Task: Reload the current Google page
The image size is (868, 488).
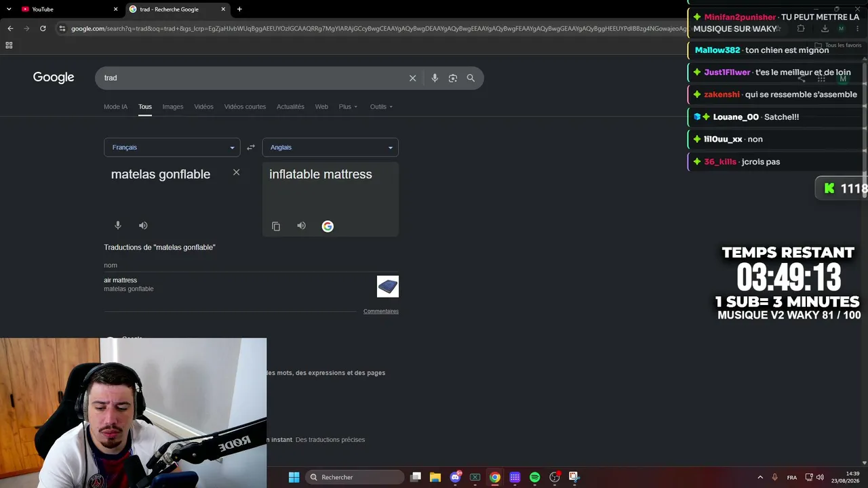Action: (x=43, y=28)
